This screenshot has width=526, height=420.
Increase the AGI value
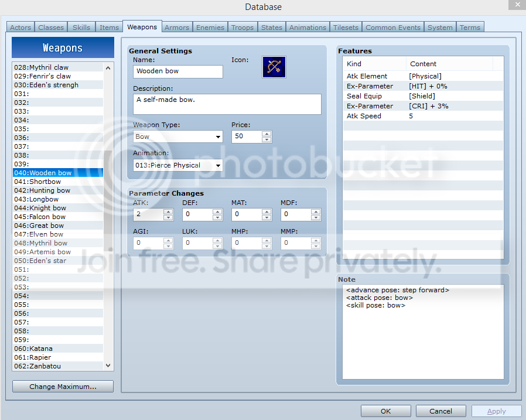point(168,240)
